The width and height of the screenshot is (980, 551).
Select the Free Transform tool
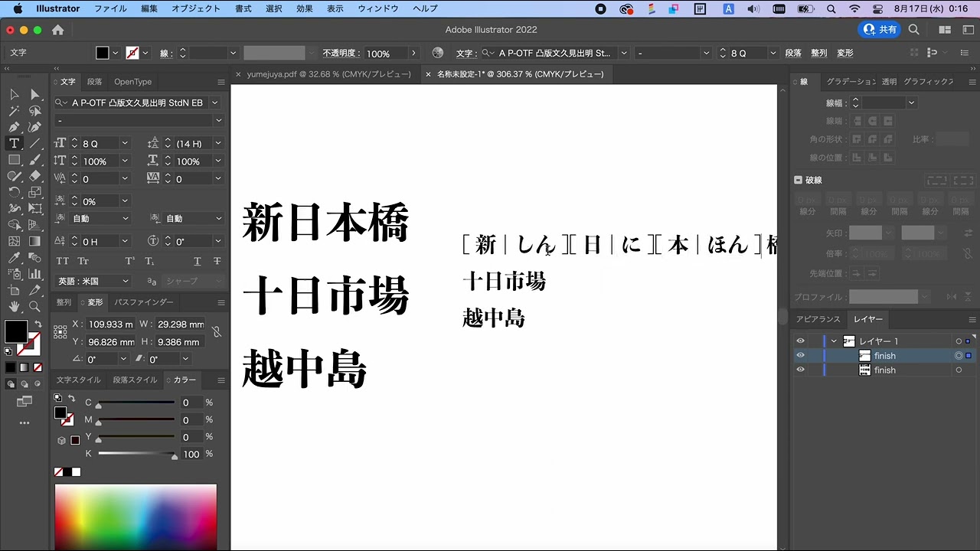point(34,208)
